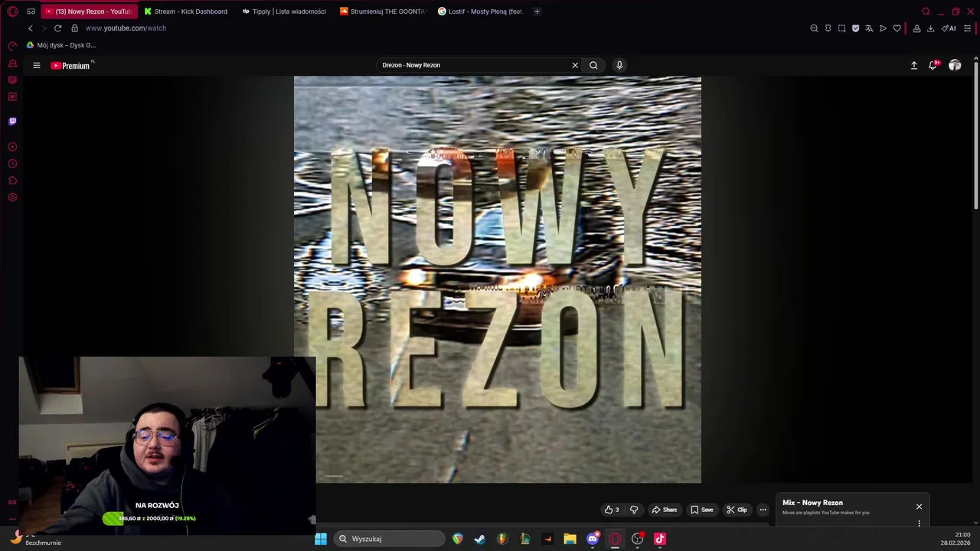This screenshot has height=551, width=980.
Task: Open Opera sidebar settings gear
Action: coord(12,197)
